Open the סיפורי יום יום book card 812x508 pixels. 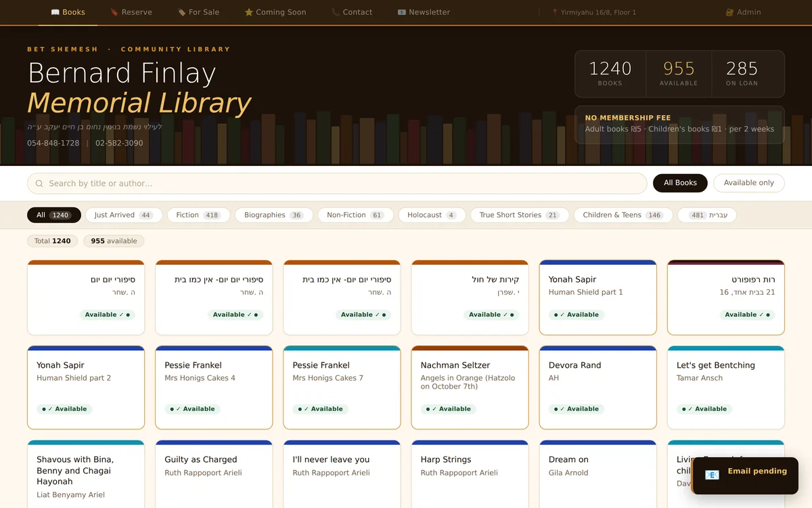click(86, 297)
